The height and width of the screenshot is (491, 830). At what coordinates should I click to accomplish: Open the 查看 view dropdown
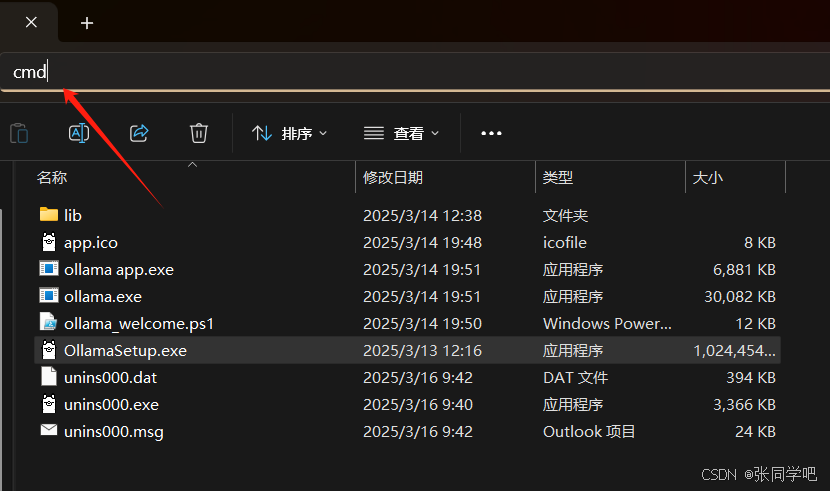pos(401,133)
